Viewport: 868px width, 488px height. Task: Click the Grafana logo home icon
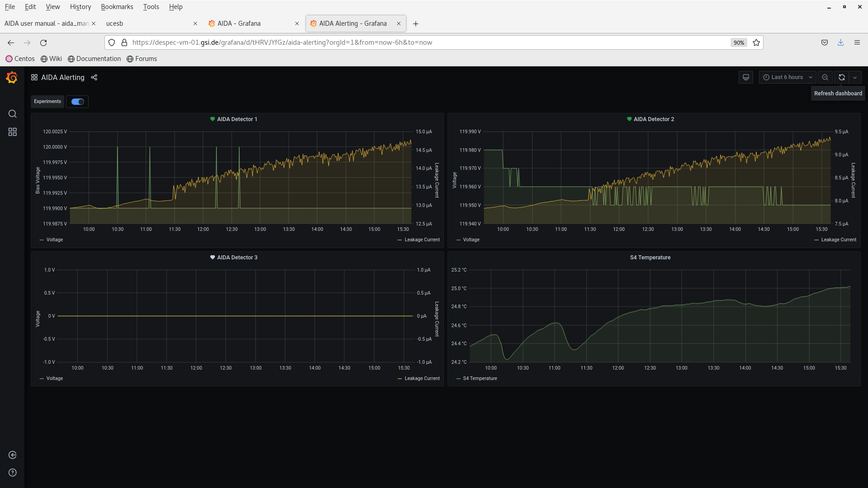pos(12,78)
